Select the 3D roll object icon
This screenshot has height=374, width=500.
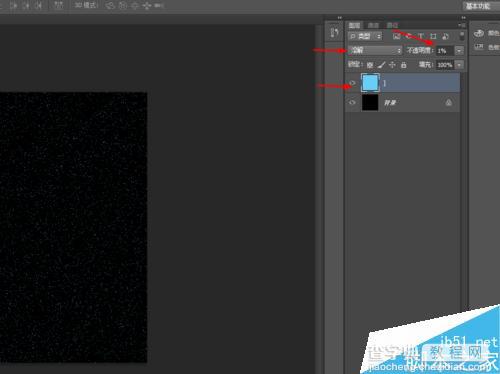[123, 6]
